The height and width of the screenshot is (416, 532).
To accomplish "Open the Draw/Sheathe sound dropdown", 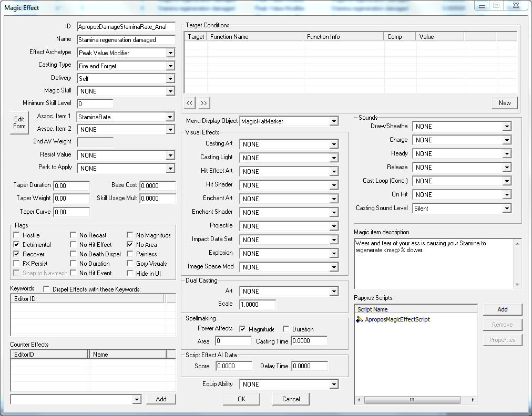I will coord(507,127).
